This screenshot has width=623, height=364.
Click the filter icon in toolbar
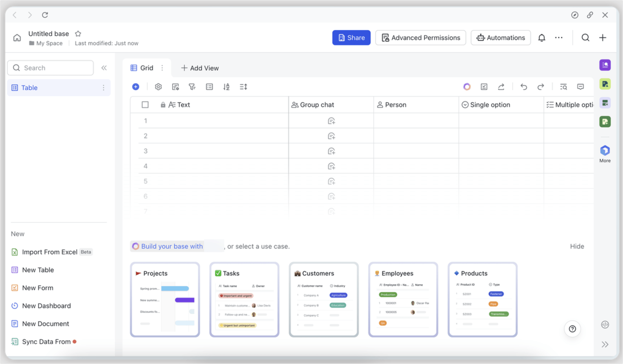[x=192, y=87]
